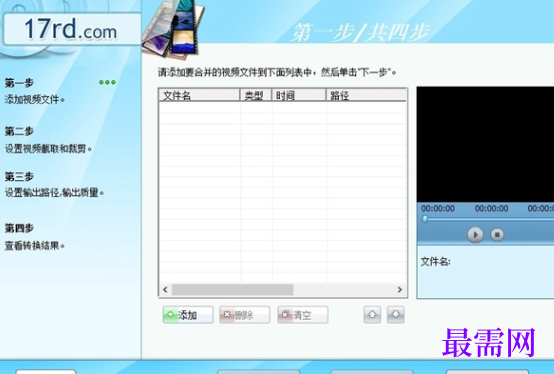Image resolution: width=554 pixels, height=374 pixels.
Task: Select 第三步 in the sidebar
Action: [19, 176]
